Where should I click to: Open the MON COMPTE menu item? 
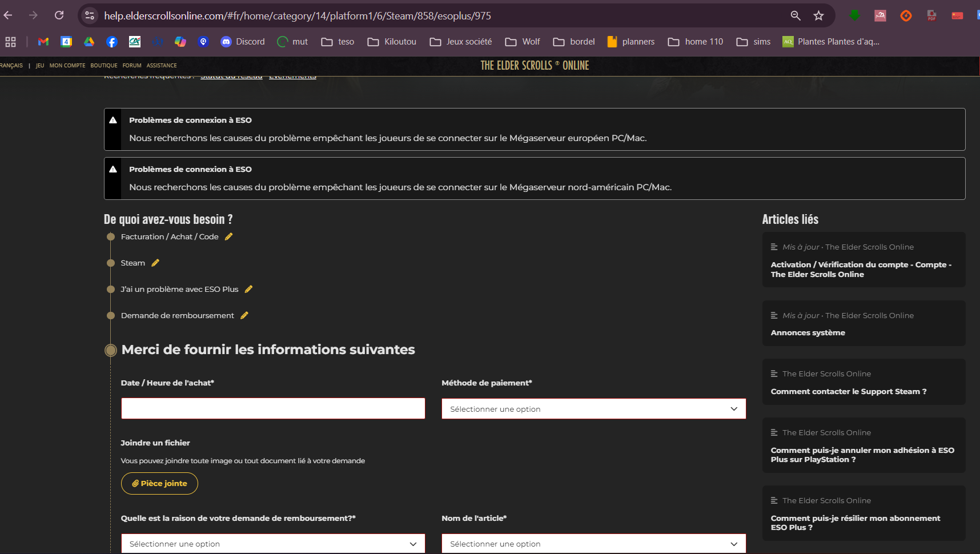pos(67,66)
